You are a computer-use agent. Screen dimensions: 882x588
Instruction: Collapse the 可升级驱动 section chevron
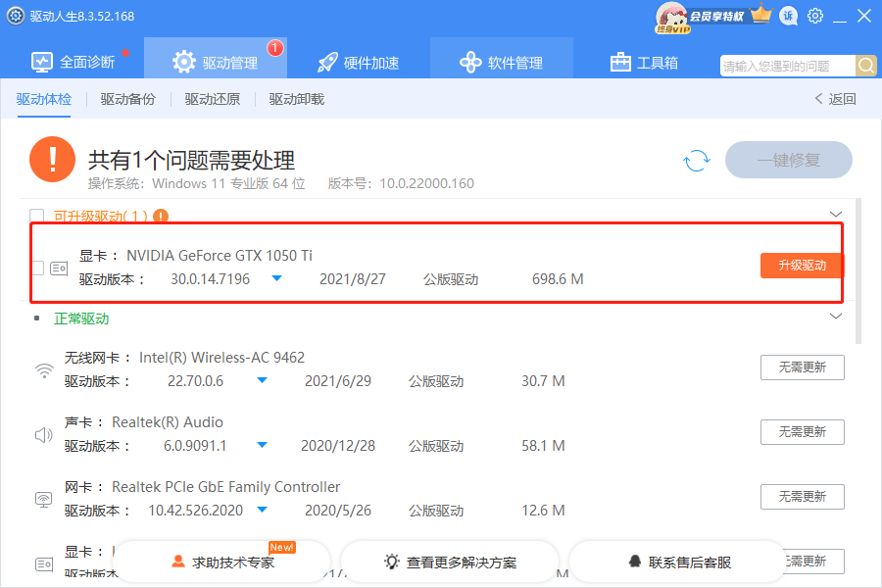tap(836, 214)
